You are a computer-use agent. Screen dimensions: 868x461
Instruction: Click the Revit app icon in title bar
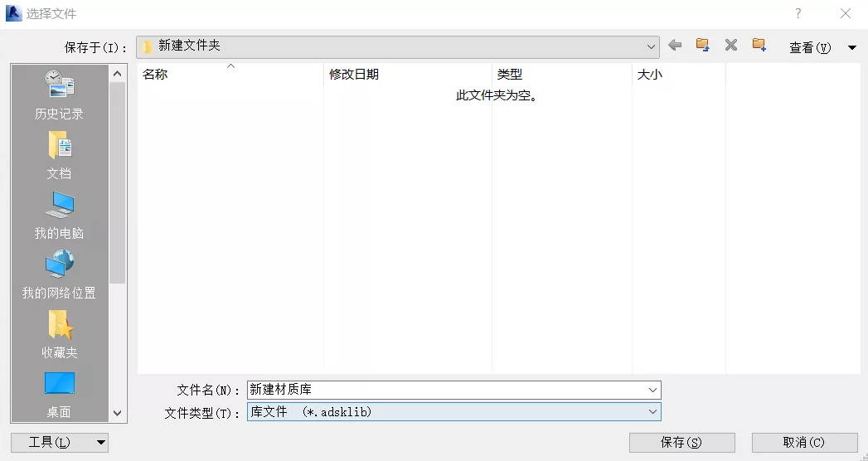tap(13, 12)
